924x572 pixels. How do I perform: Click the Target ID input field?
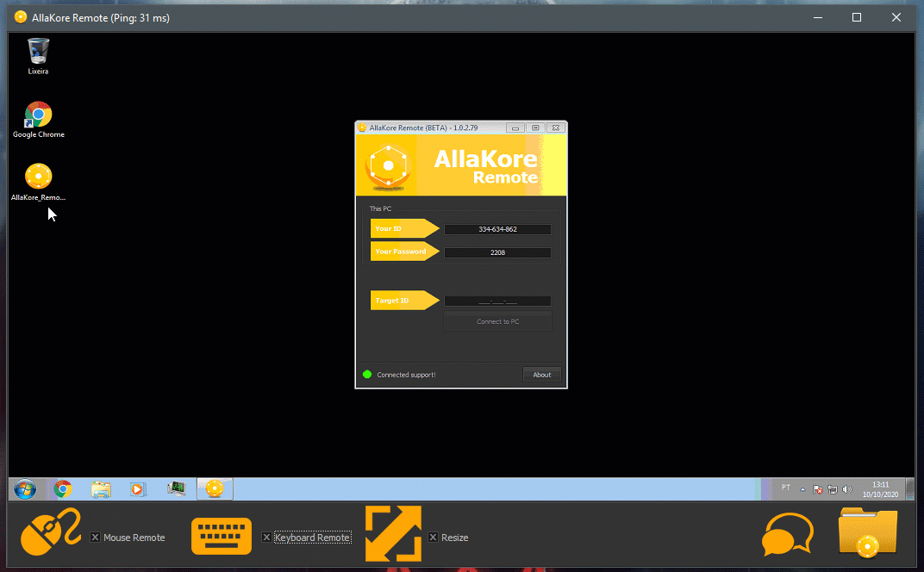pyautogui.click(x=497, y=302)
